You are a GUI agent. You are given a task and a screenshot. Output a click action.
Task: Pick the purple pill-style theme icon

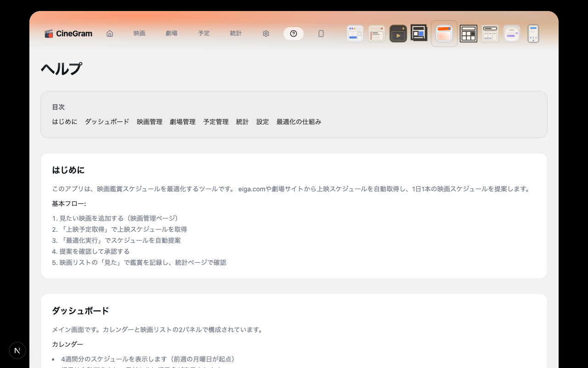[512, 34]
